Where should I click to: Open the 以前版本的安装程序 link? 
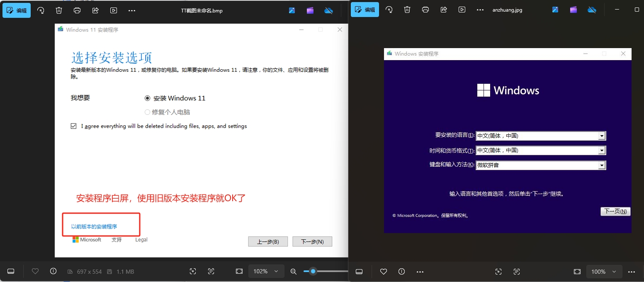(94, 227)
